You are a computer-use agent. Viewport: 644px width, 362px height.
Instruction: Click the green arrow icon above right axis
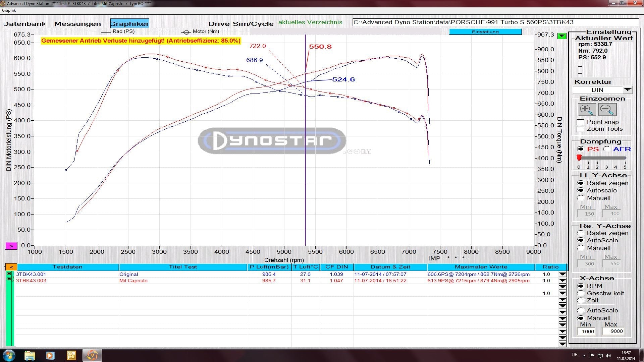(x=562, y=36)
